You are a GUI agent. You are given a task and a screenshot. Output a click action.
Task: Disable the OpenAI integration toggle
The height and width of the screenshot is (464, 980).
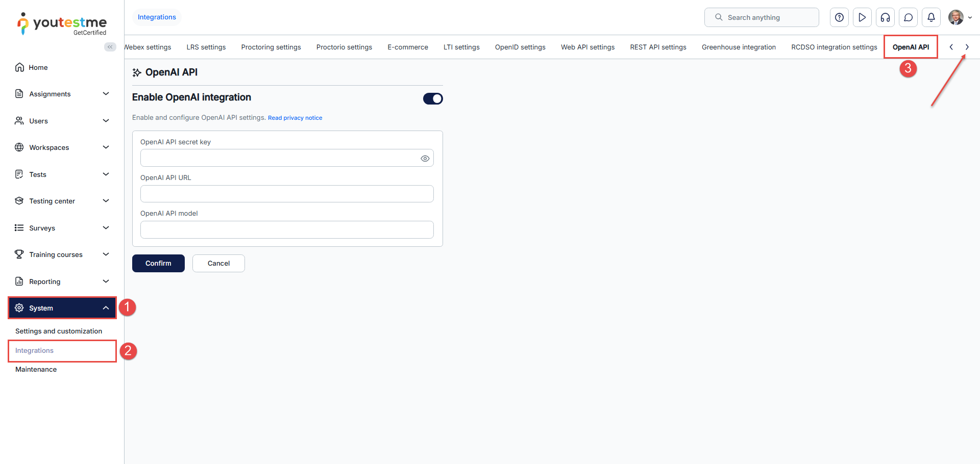point(433,98)
